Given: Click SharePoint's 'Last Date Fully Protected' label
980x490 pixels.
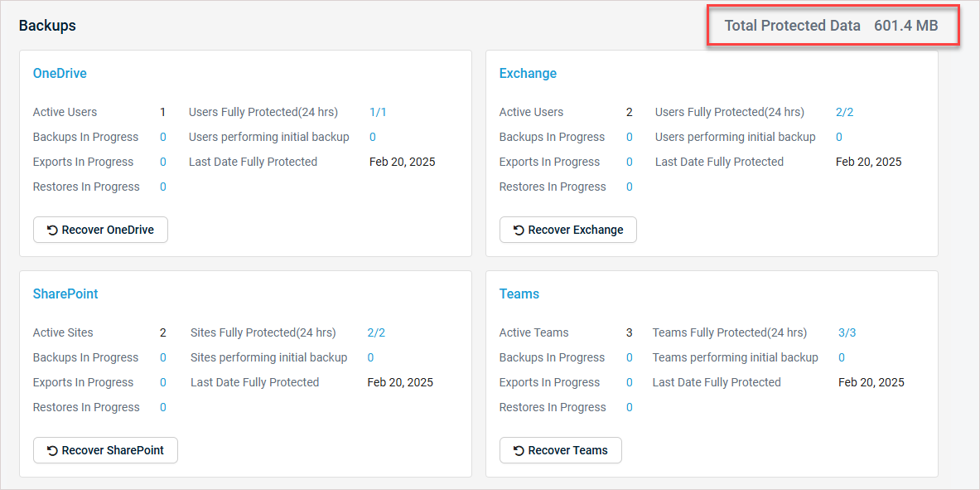Looking at the screenshot, I should (255, 382).
